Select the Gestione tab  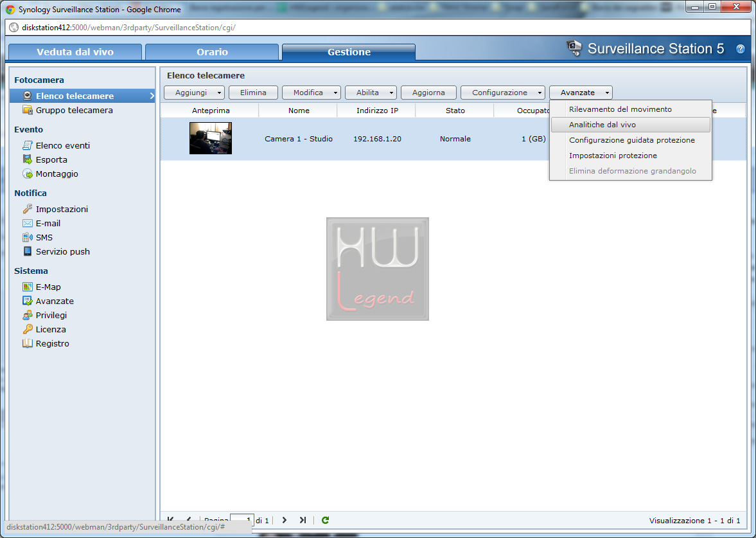(349, 51)
